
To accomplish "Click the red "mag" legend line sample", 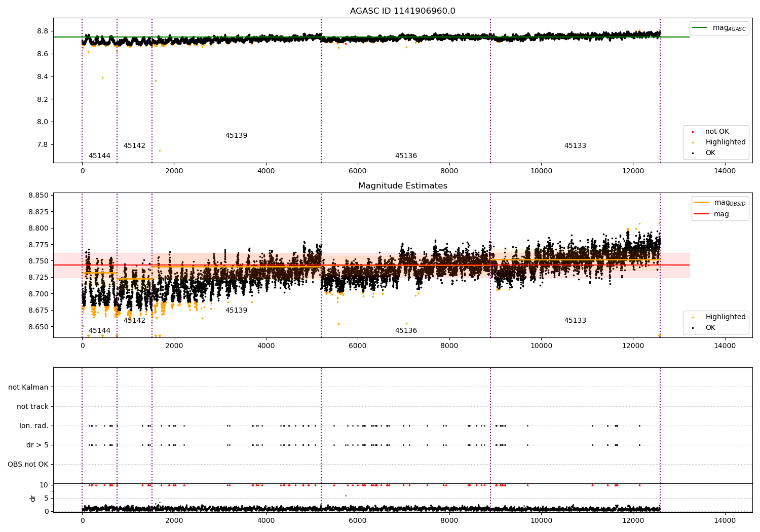I will (x=701, y=214).
